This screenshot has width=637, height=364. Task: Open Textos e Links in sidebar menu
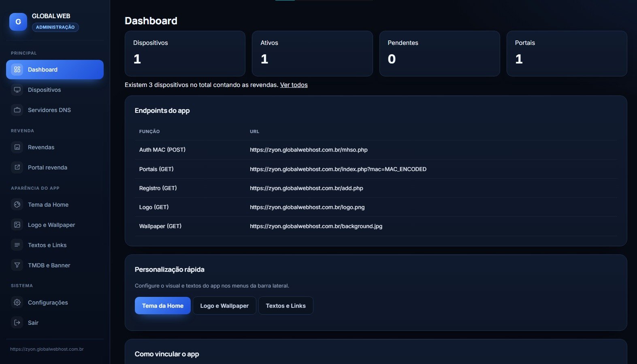(55, 245)
